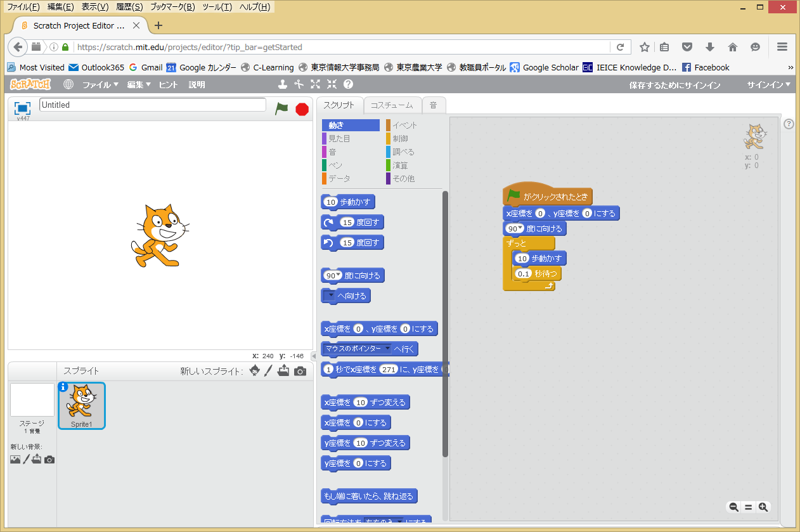Upload a backdrop from file
This screenshot has width=800, height=532.
pos(37,459)
